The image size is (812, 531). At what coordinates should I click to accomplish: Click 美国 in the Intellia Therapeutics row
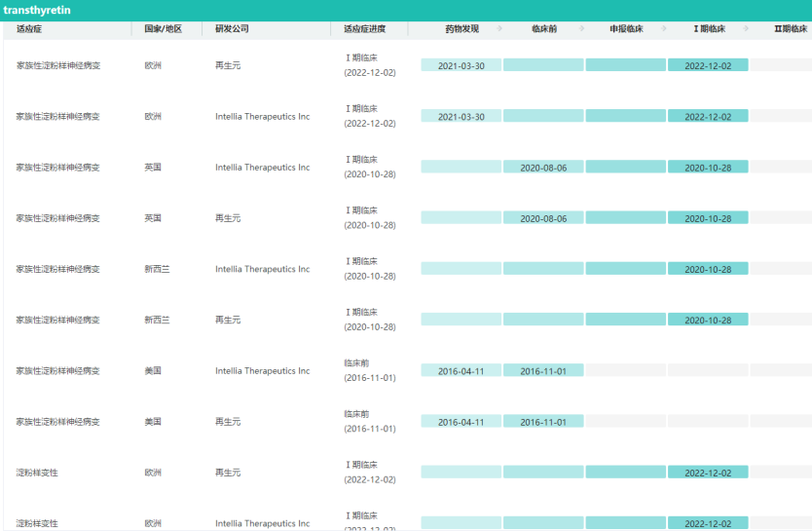tap(153, 371)
